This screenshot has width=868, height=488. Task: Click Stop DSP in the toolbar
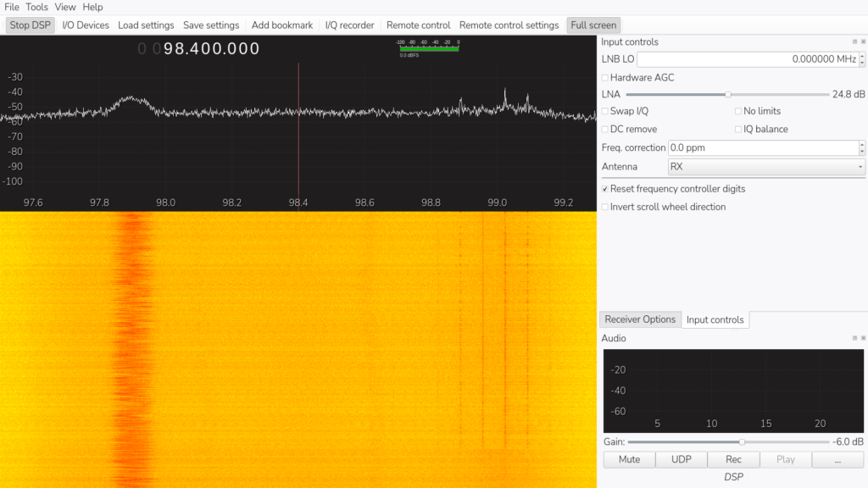[31, 25]
